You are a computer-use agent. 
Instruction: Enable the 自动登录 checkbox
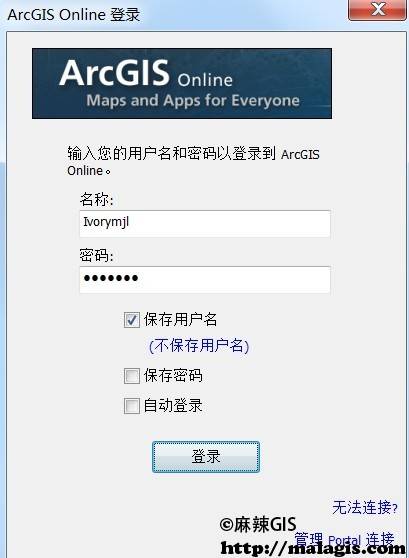pyautogui.click(x=132, y=406)
